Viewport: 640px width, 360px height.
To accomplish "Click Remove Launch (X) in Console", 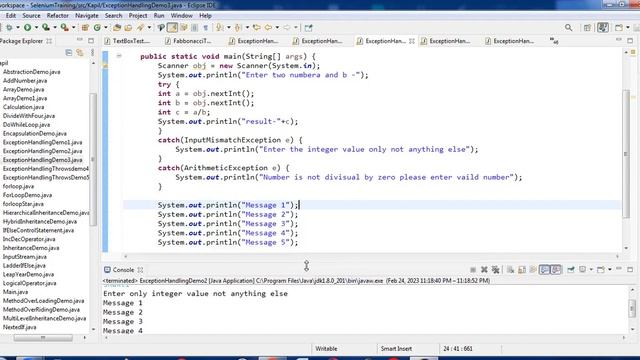I will (x=484, y=270).
